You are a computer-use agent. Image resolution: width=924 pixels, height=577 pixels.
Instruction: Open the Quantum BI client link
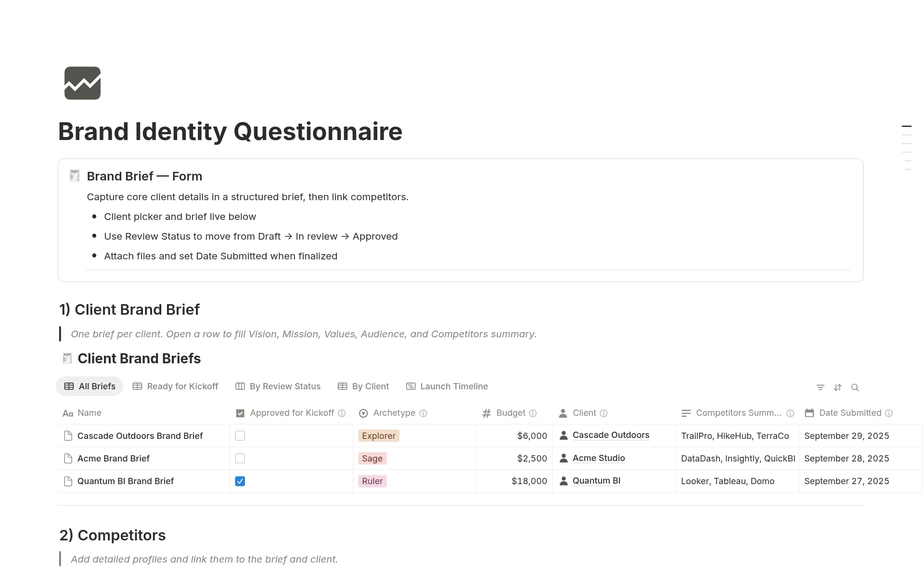pos(596,481)
